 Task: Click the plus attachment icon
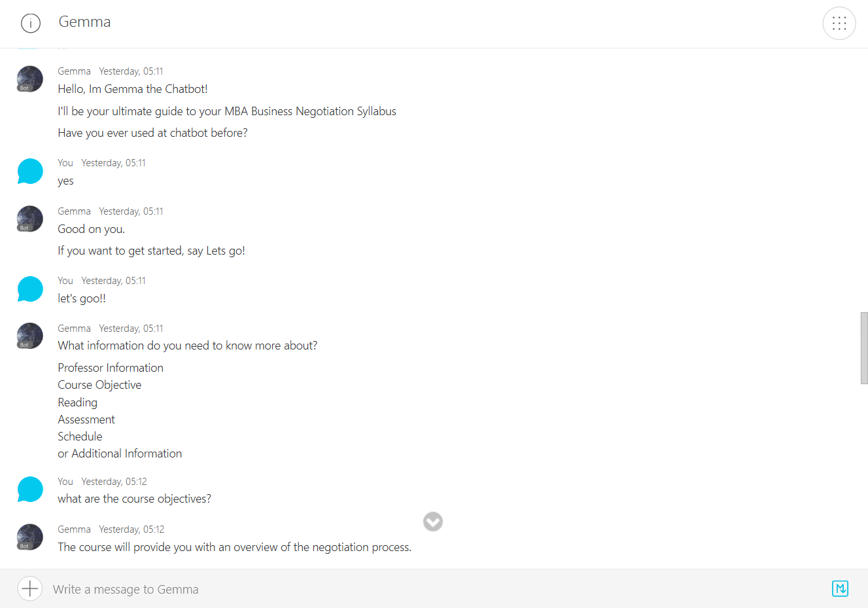click(30, 588)
